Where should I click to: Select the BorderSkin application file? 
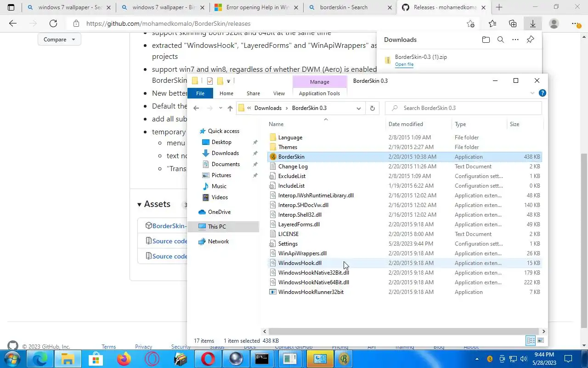(404, 157)
